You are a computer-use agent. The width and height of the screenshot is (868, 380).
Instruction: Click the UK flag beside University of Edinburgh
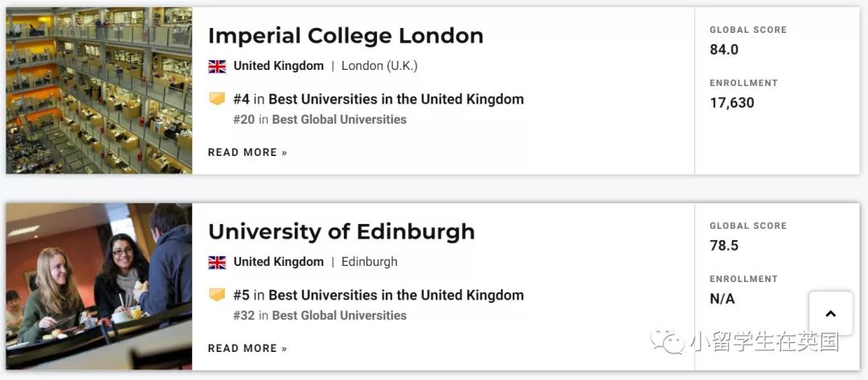pyautogui.click(x=217, y=262)
